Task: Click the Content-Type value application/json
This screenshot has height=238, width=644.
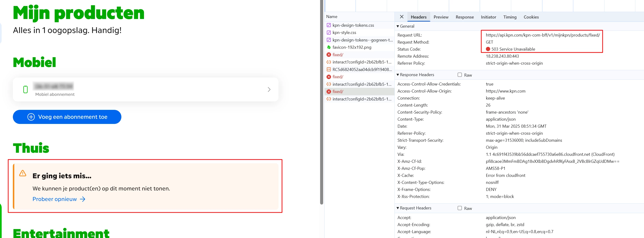Action: pos(500,119)
